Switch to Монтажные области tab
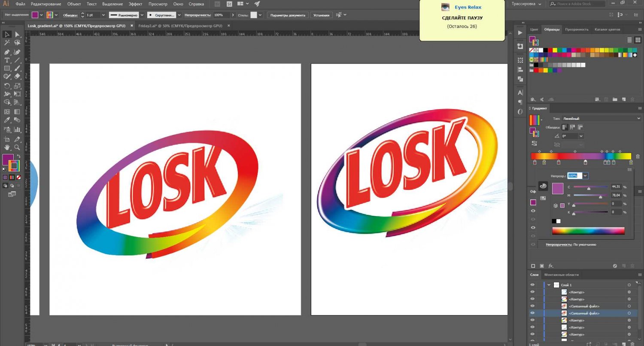The width and height of the screenshot is (644, 346). (x=562, y=275)
